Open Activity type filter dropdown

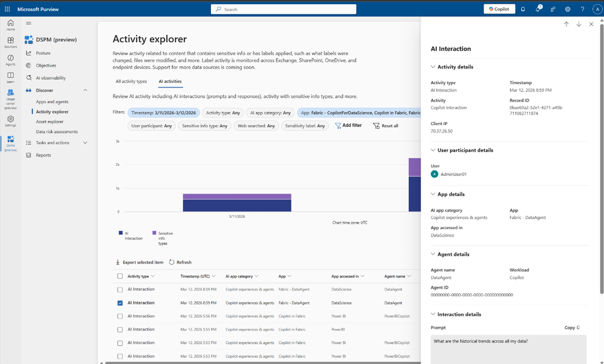pyautogui.click(x=222, y=113)
